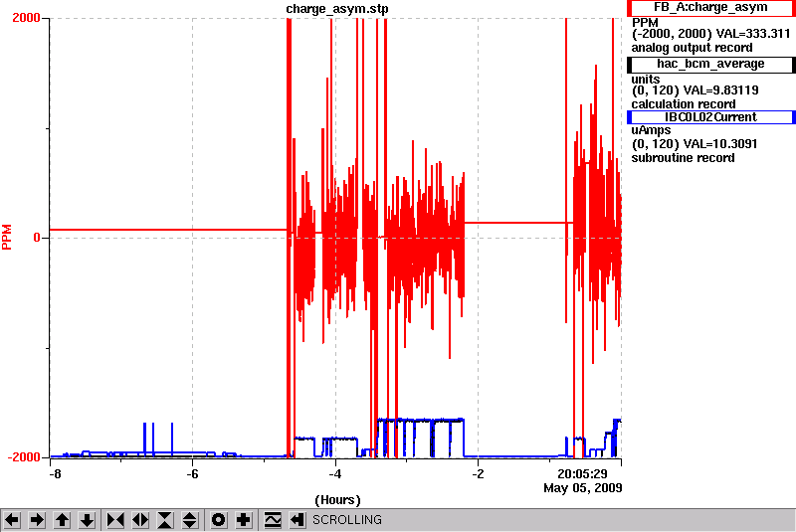
Task: Pan the graph left with the left arrow
Action: (x=12, y=520)
